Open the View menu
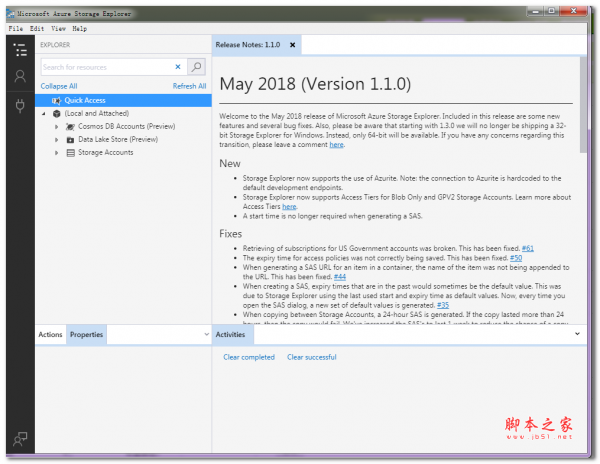The width and height of the screenshot is (600, 464). pyautogui.click(x=59, y=29)
